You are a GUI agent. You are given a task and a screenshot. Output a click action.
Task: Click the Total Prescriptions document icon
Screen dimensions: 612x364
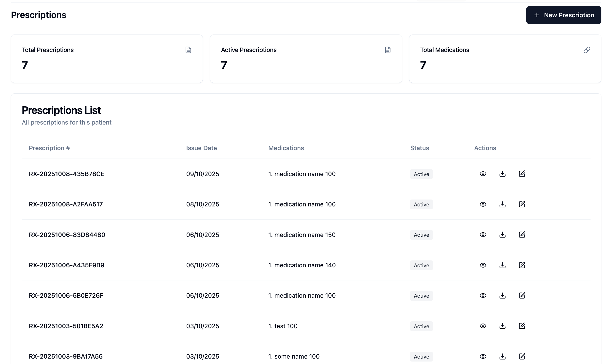click(188, 50)
